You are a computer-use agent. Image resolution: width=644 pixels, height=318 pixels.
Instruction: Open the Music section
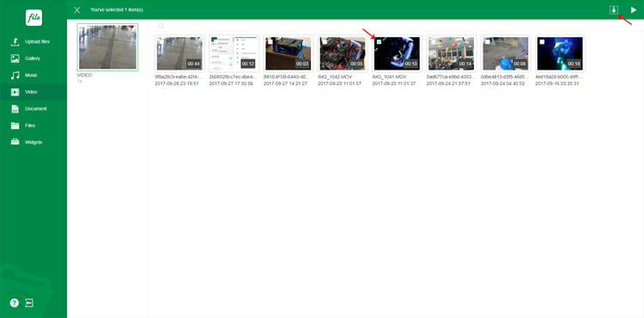tap(33, 75)
